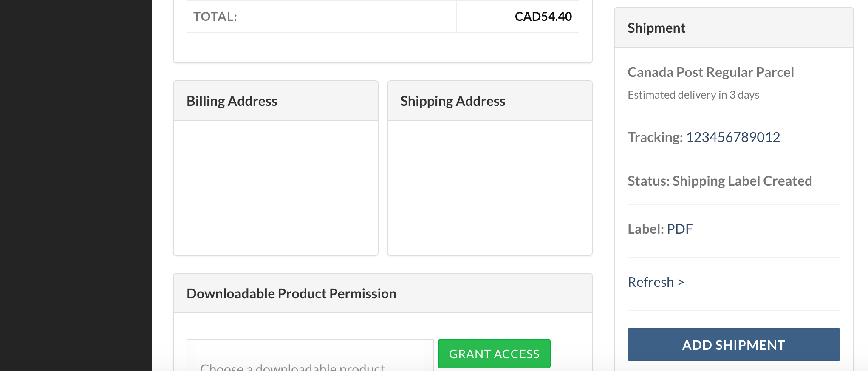
Task: Select the CAD54.40 total amount
Action: pyautogui.click(x=543, y=17)
